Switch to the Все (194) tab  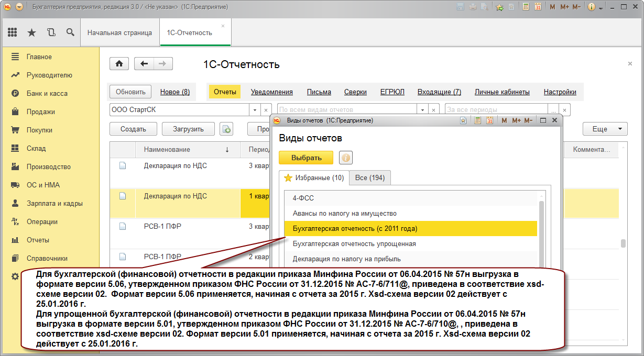pos(370,177)
